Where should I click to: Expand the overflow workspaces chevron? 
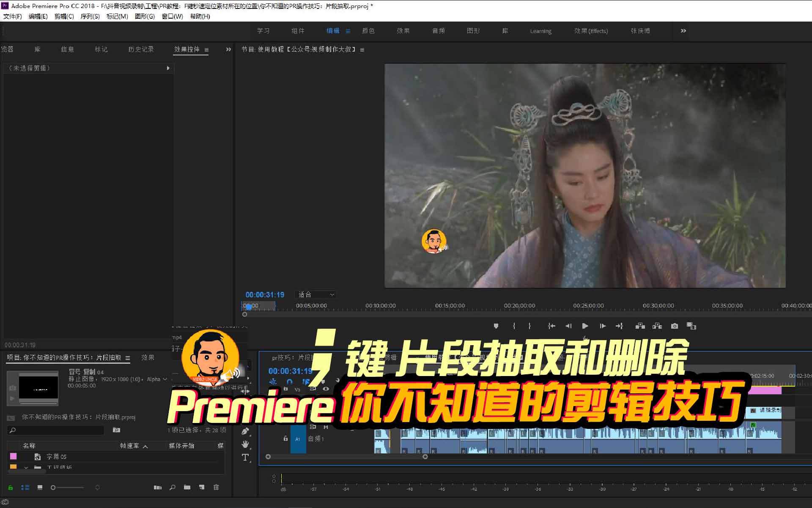click(683, 30)
